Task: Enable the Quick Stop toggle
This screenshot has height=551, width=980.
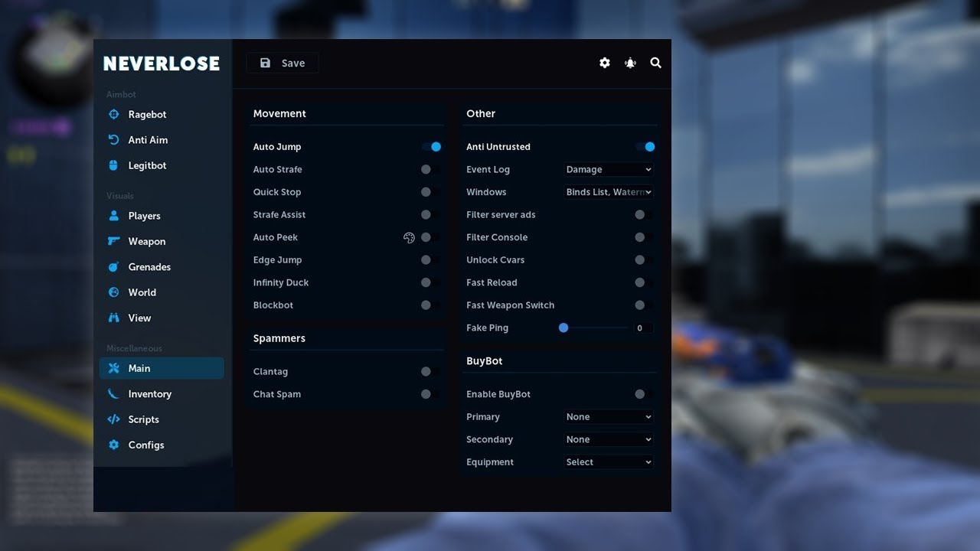Action: 431,192
